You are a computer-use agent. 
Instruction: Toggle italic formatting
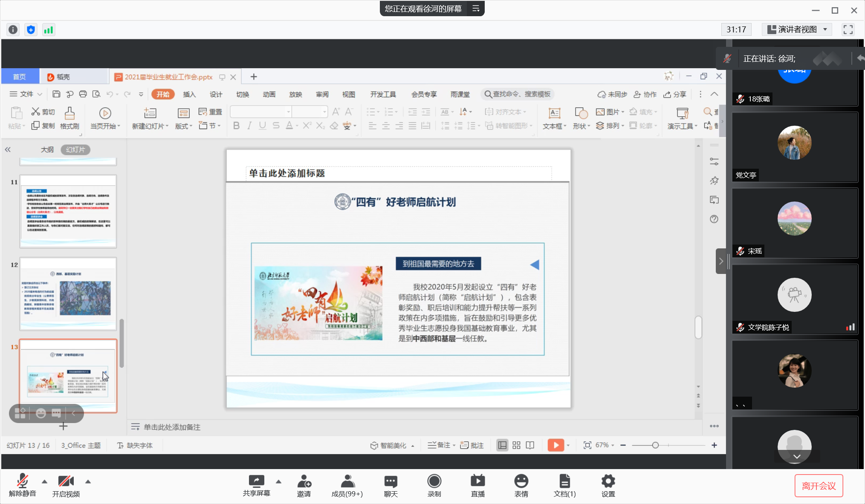tap(249, 125)
